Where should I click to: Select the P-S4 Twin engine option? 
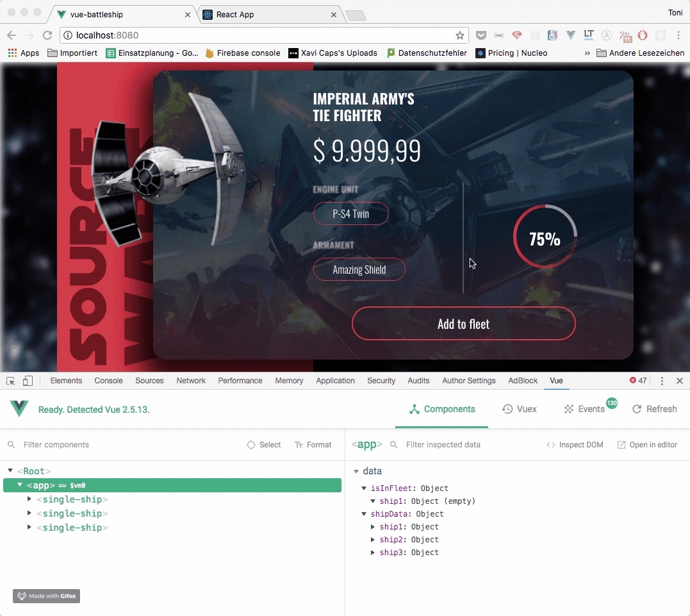point(350,214)
